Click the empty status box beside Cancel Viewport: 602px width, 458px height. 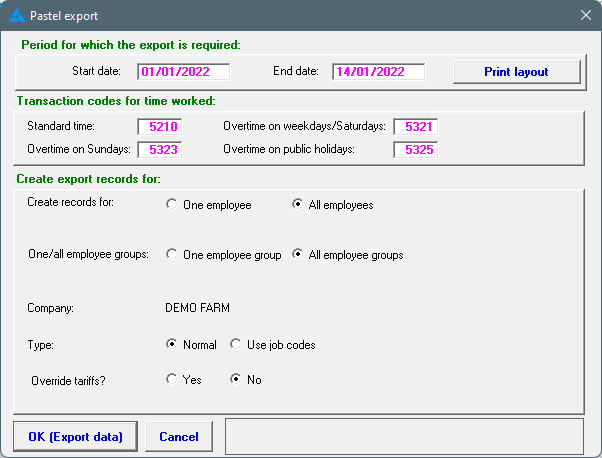click(404, 437)
